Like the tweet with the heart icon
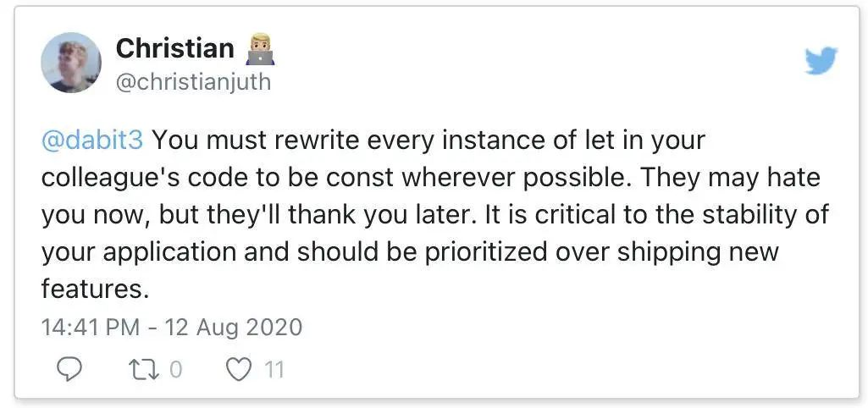This screenshot has width=868, height=408. point(239,370)
